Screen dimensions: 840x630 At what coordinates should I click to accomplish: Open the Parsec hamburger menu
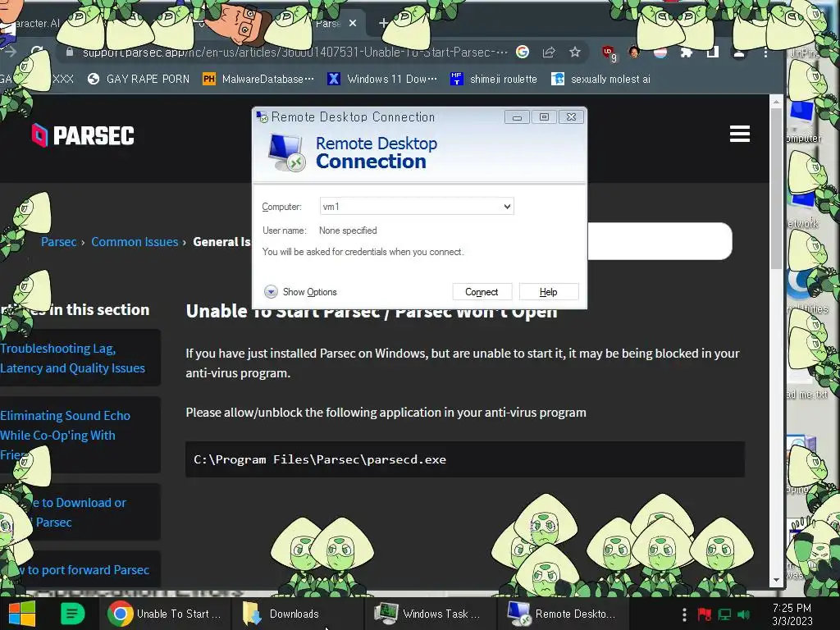pyautogui.click(x=739, y=134)
